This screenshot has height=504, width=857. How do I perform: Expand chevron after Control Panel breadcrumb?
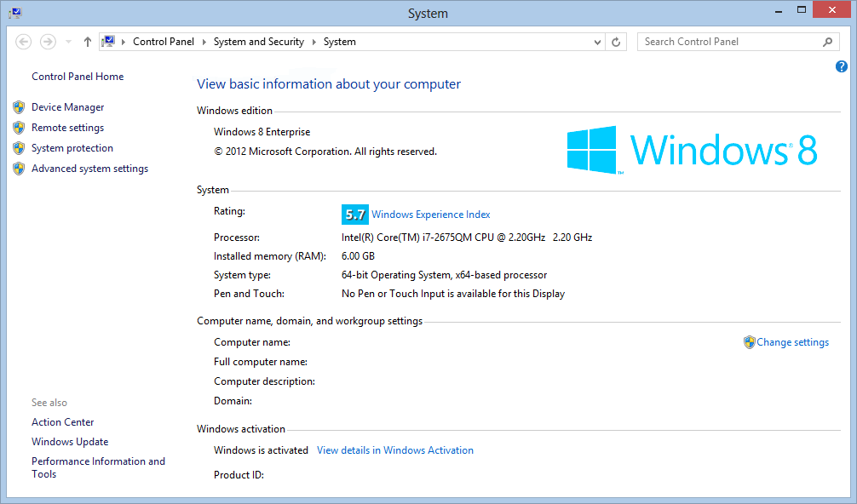point(204,42)
